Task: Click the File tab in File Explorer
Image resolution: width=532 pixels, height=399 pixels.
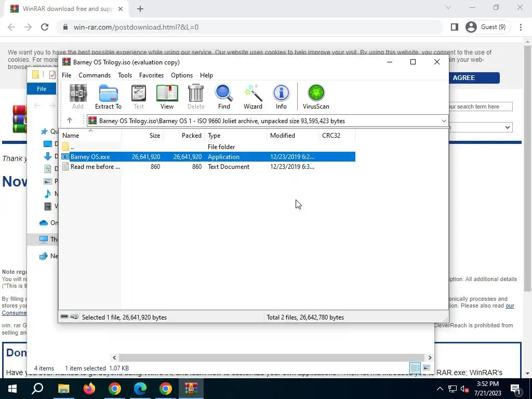Action: [42, 88]
